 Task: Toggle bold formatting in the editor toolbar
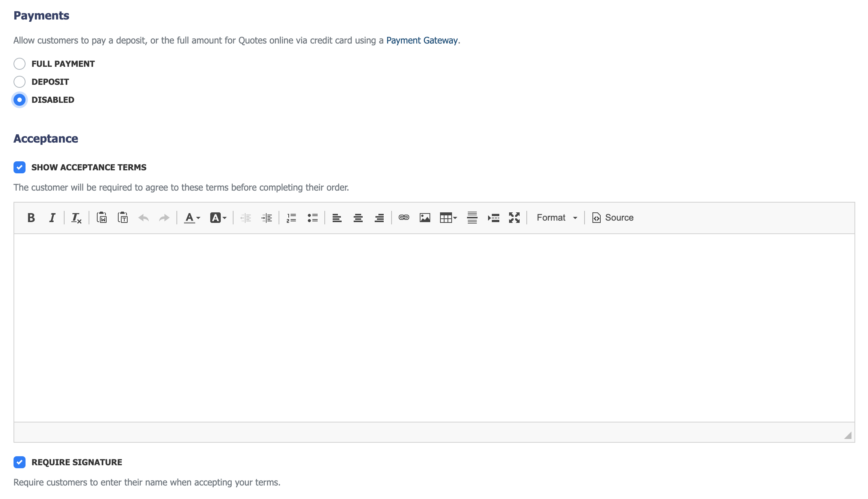[31, 218]
